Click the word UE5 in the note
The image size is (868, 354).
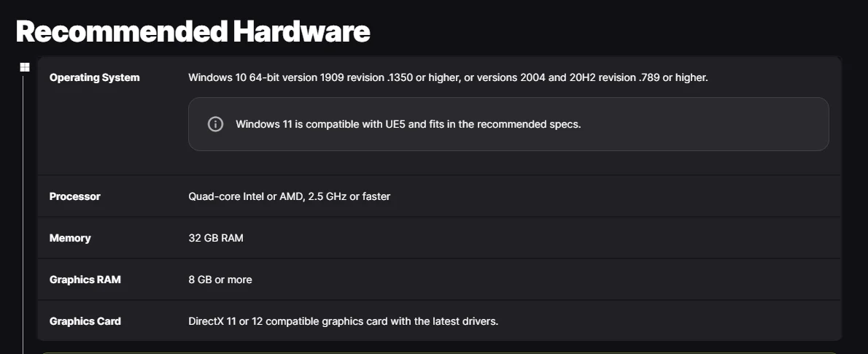tap(395, 124)
